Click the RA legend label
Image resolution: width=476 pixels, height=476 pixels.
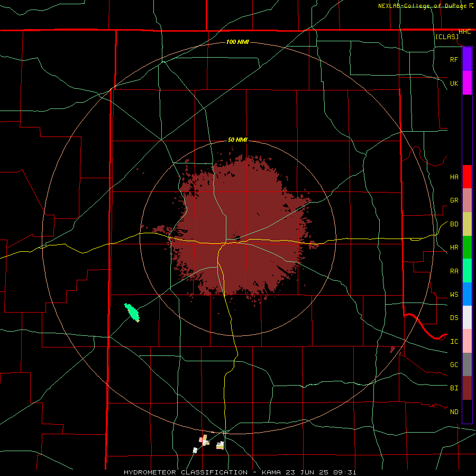[x=454, y=271]
